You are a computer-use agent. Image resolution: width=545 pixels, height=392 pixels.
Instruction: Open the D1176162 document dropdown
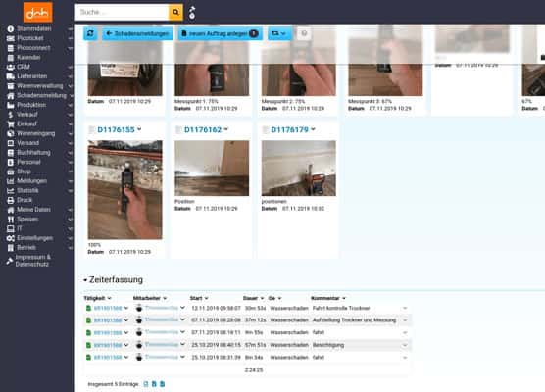[225, 129]
